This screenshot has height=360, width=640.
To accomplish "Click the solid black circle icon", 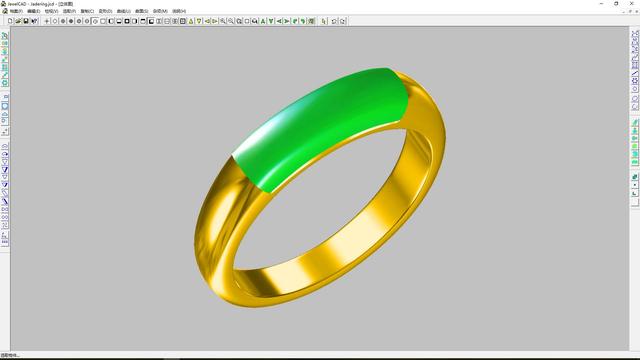I will tap(71, 21).
